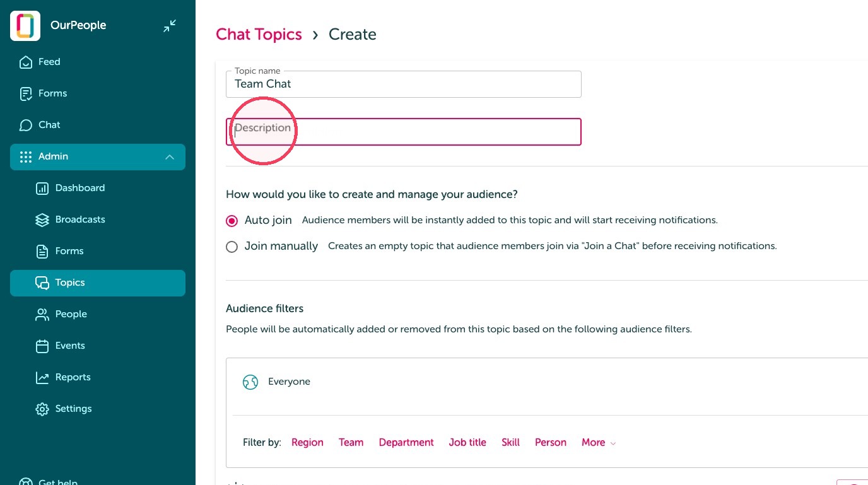This screenshot has width=868, height=485.
Task: Click the People icon in Admin menu
Action: point(42,314)
